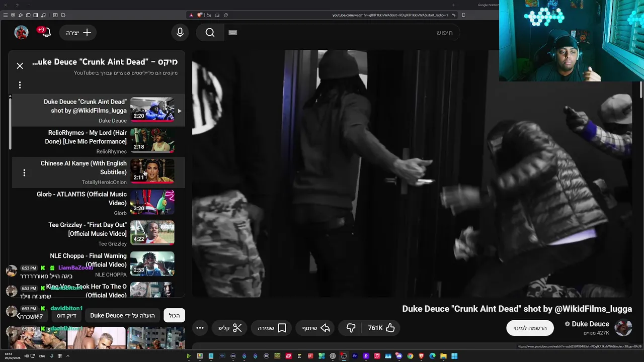The width and height of the screenshot is (644, 362).
Task: Like the video with 761K thumbs up
Action: tap(381, 328)
